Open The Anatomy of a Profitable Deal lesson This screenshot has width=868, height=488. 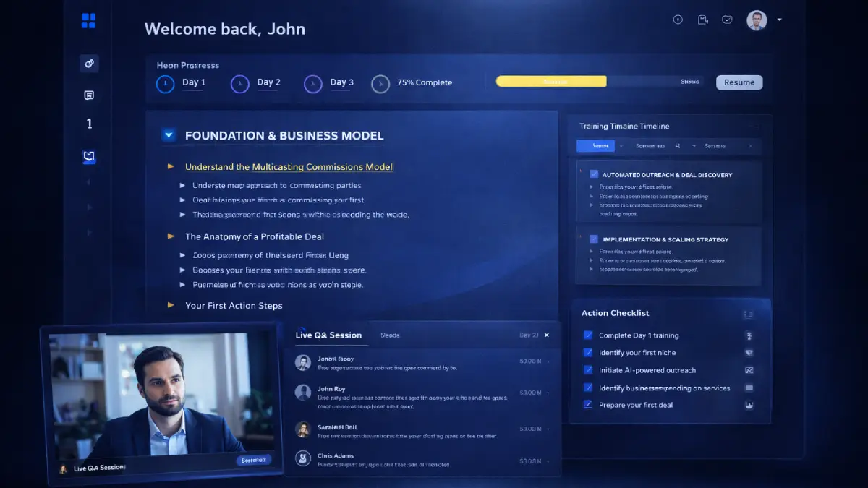[x=255, y=236]
